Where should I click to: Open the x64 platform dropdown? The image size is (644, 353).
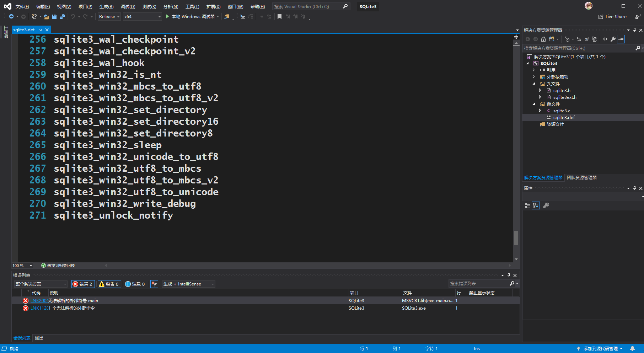[x=142, y=17]
